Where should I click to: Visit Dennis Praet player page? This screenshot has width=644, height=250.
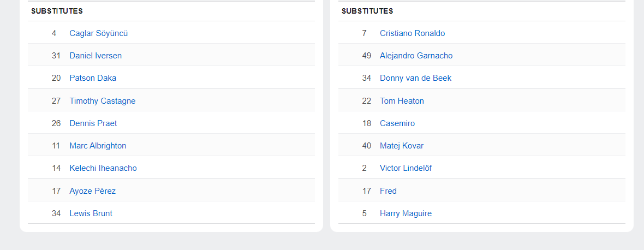93,123
